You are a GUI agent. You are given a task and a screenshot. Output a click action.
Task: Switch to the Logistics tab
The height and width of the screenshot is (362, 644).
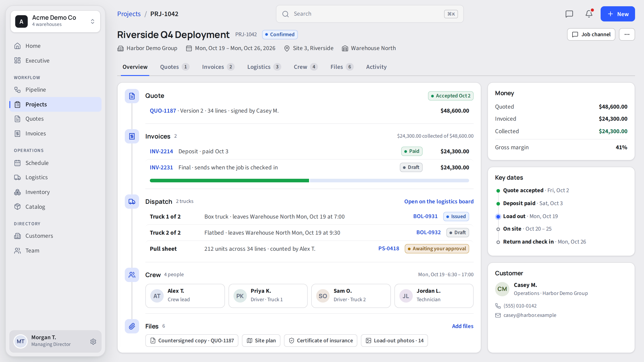coord(264,67)
